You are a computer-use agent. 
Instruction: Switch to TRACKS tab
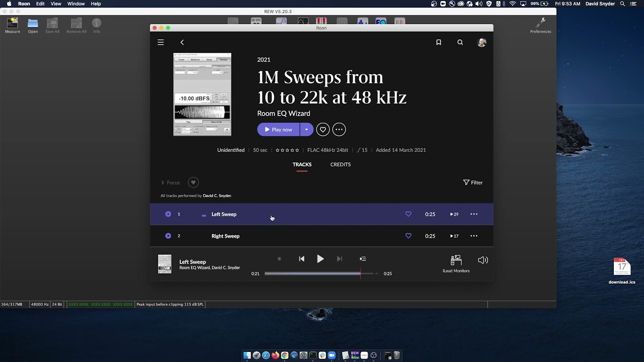pos(302,164)
